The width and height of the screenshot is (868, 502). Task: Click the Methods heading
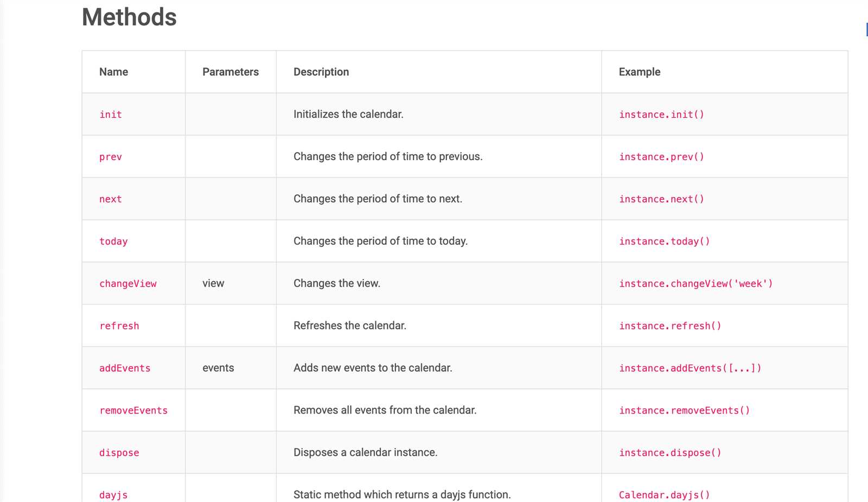(129, 17)
